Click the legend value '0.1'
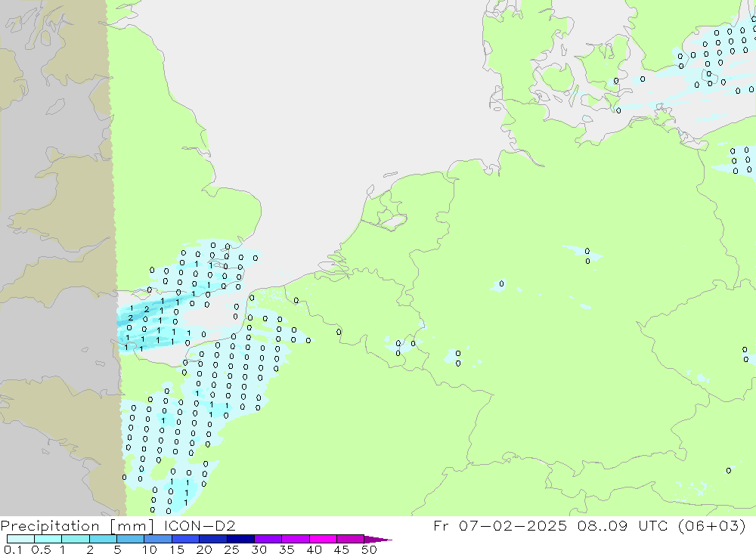This screenshot has height=554, width=756. pyautogui.click(x=13, y=549)
